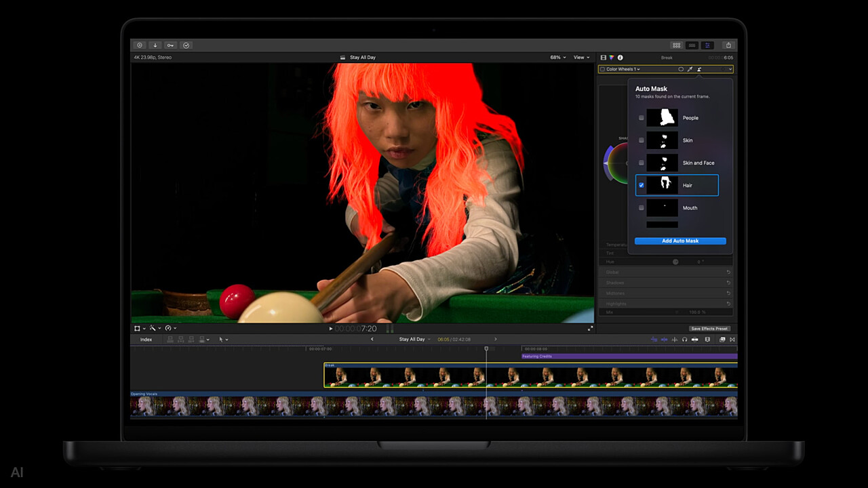Screen dimensions: 868x488
Task: Enable the Skin mask checkbox
Action: coord(642,140)
